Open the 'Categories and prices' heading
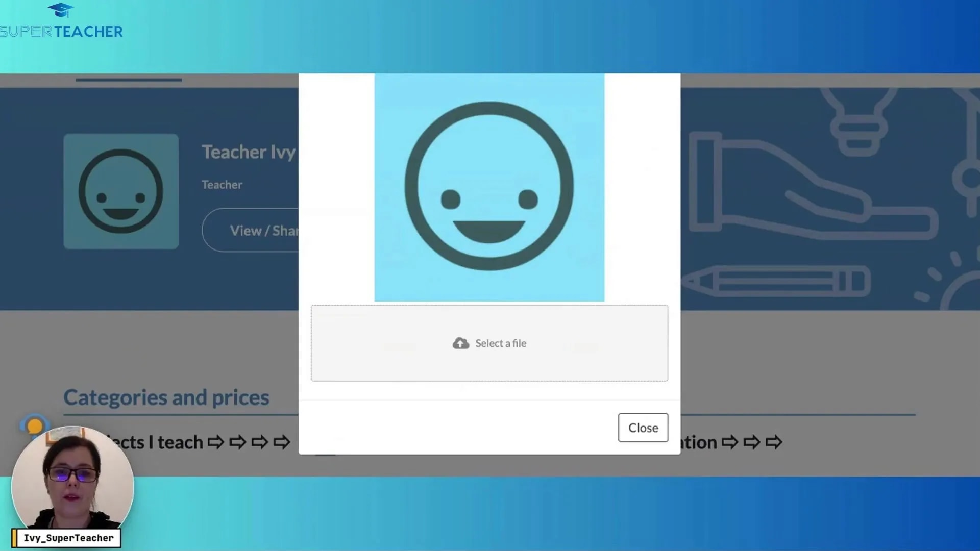This screenshot has height=551, width=980. click(x=166, y=397)
